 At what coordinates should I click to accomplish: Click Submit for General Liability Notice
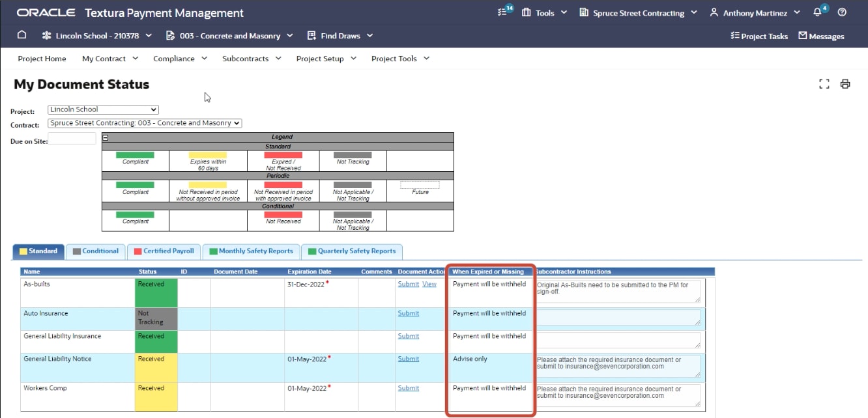coord(408,359)
